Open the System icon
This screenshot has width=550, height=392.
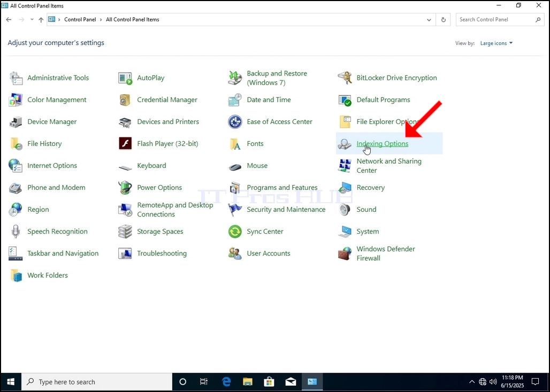coord(345,232)
